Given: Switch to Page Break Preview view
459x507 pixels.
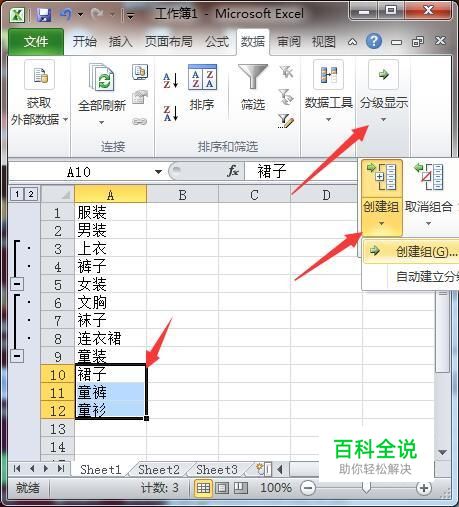Looking at the screenshot, I should click(241, 488).
